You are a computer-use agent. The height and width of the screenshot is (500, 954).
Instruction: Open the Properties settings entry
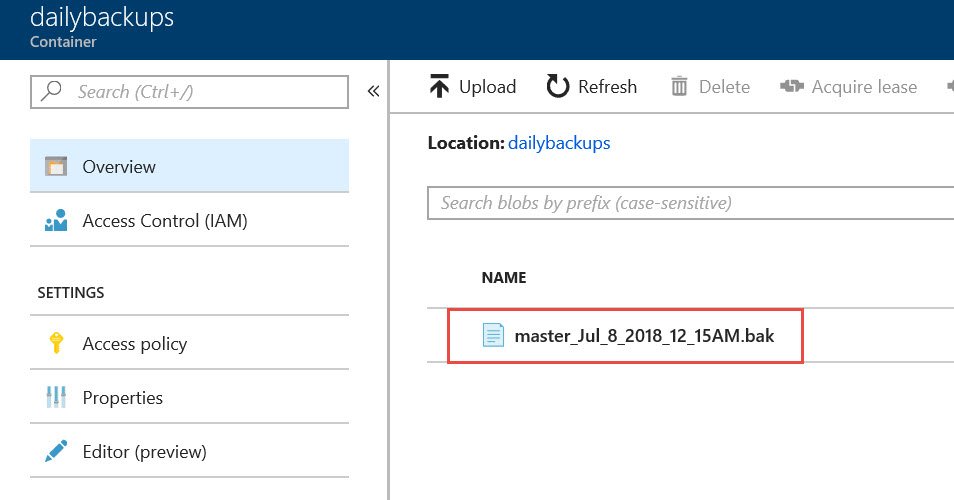click(x=189, y=397)
